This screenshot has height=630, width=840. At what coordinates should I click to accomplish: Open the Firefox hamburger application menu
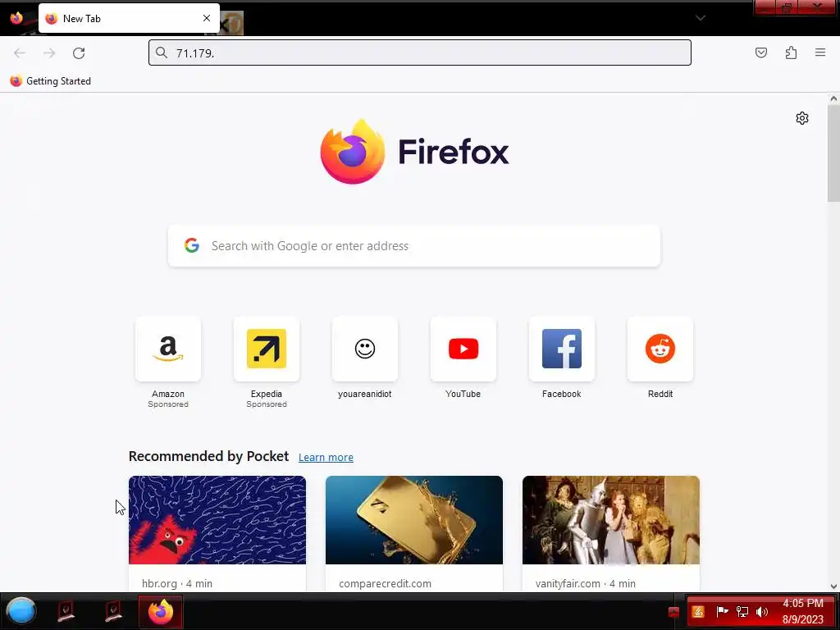820,52
